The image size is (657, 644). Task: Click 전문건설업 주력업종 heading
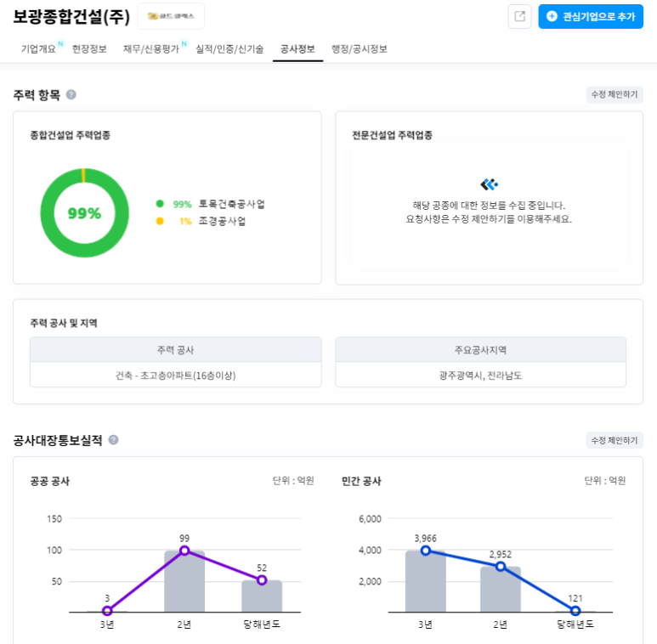coord(392,135)
